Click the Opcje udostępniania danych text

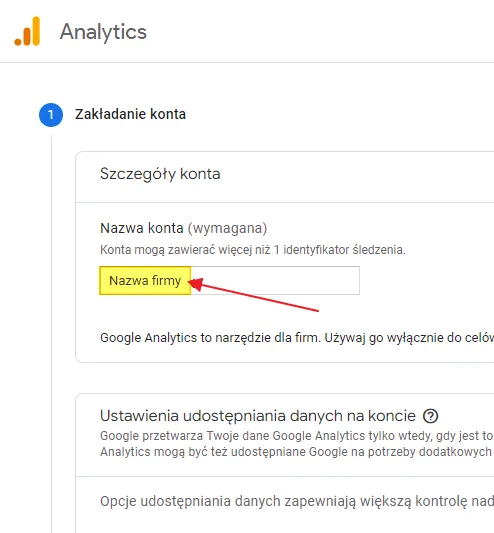297,501
